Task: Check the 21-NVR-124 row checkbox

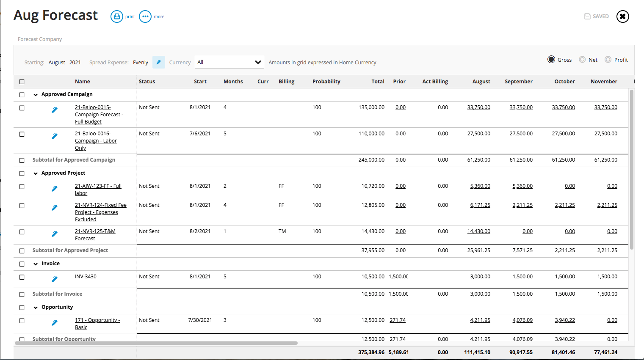Action: [x=22, y=206]
